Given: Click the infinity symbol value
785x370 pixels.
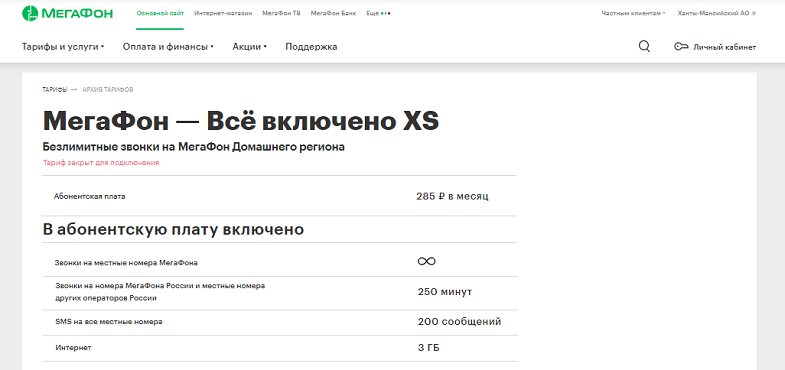Looking at the screenshot, I should 426,261.
